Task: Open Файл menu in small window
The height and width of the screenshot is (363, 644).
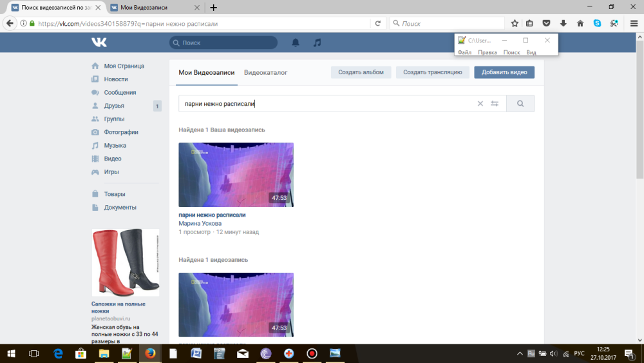Action: pyautogui.click(x=464, y=52)
